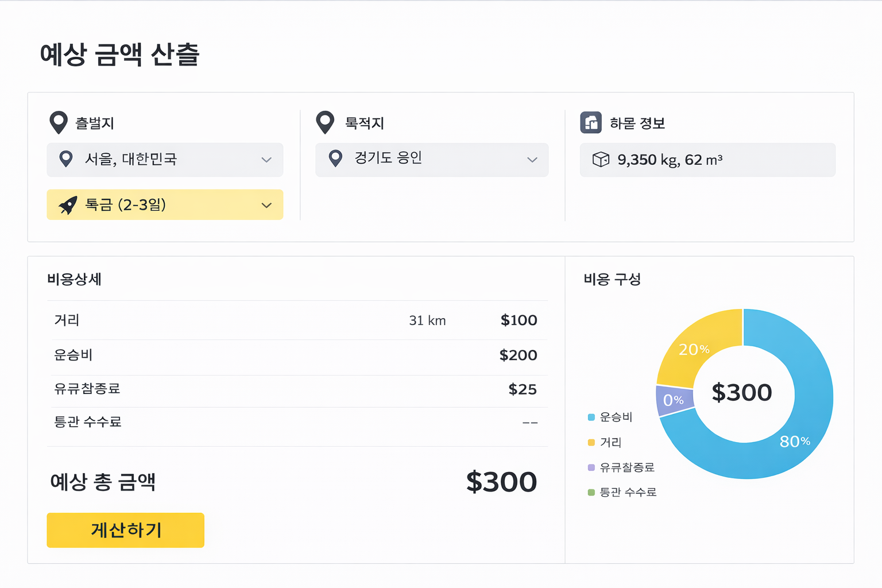882x588 pixels.
Task: Click the box icon in the cargo field
Action: tap(601, 160)
